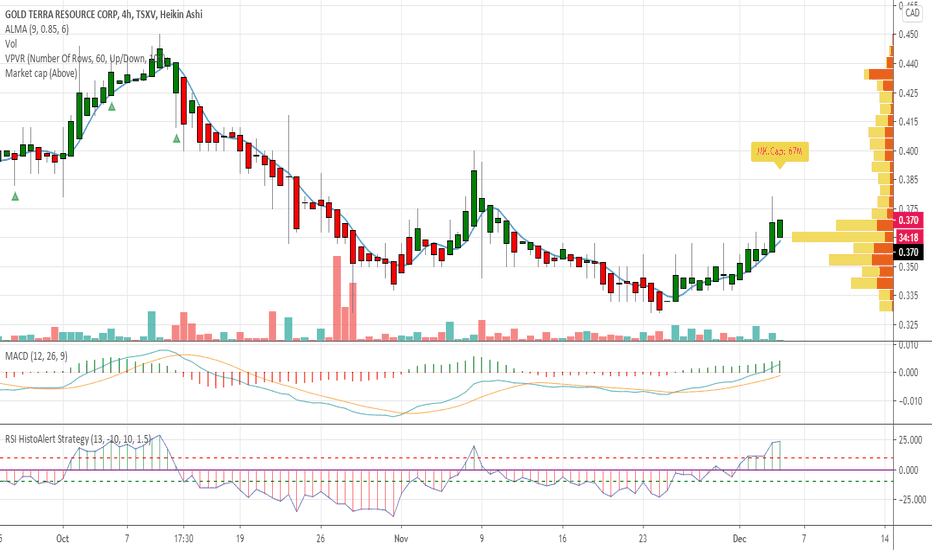Select the VPVR indicator legend

click(83, 58)
